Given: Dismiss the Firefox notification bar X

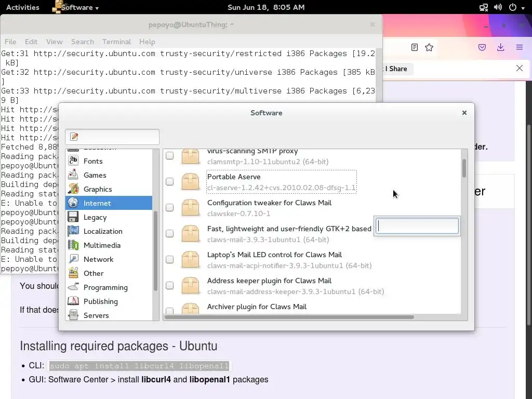Looking at the screenshot, I should click(x=520, y=68).
